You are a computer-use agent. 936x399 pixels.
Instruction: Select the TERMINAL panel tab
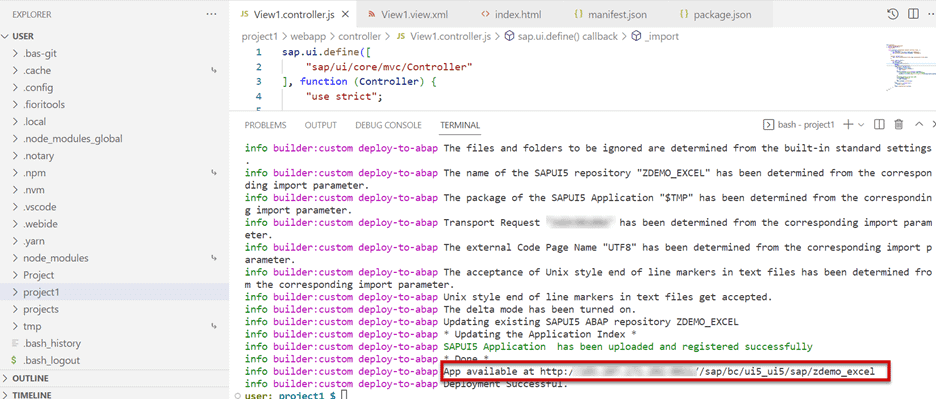coord(460,125)
